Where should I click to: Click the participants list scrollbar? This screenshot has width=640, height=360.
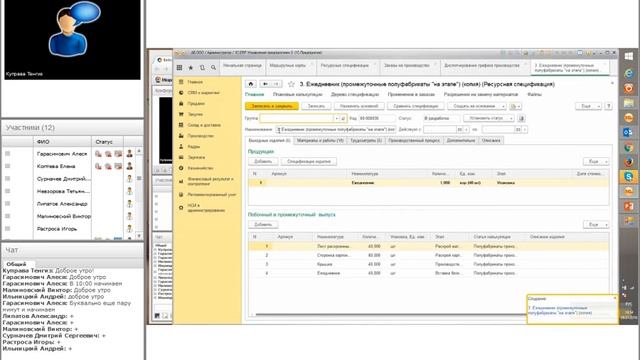coord(139,193)
